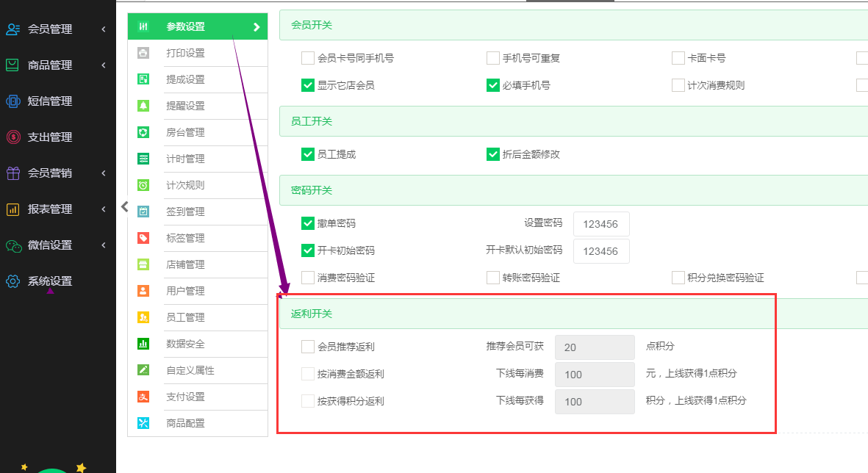The height and width of the screenshot is (473, 868).
Task: Click the 计次规则 clock icon
Action: (143, 185)
